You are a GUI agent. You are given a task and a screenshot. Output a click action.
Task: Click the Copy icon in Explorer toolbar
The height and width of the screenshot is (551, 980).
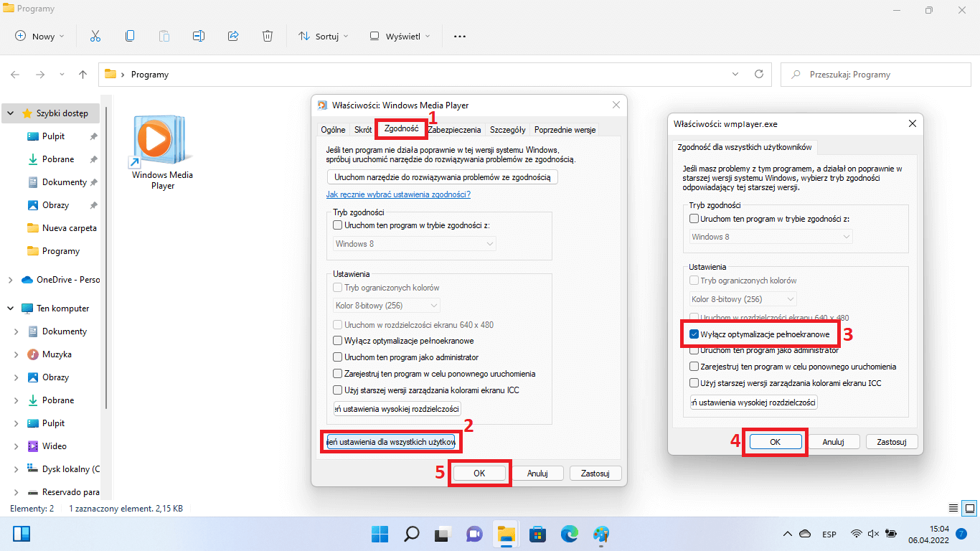click(x=130, y=36)
